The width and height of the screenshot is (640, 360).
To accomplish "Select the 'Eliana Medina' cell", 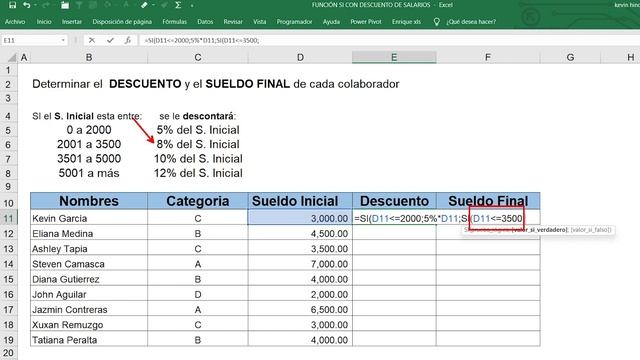I will click(89, 233).
